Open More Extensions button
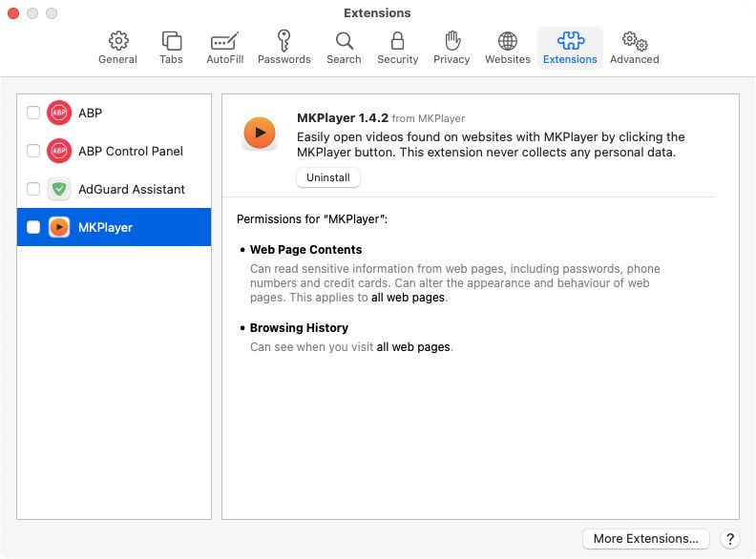Viewport: 756px width, 559px height. [x=645, y=539]
